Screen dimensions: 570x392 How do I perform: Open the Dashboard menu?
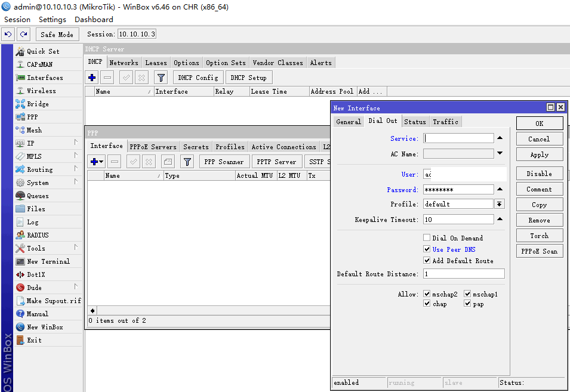tap(94, 20)
